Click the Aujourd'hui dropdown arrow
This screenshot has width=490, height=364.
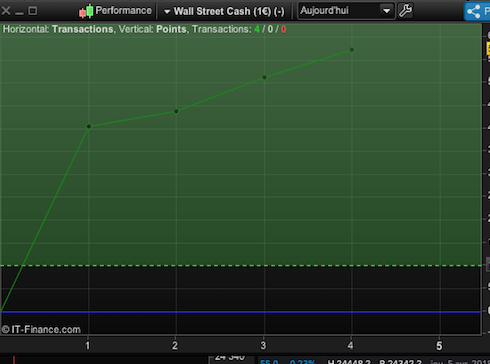tap(386, 11)
